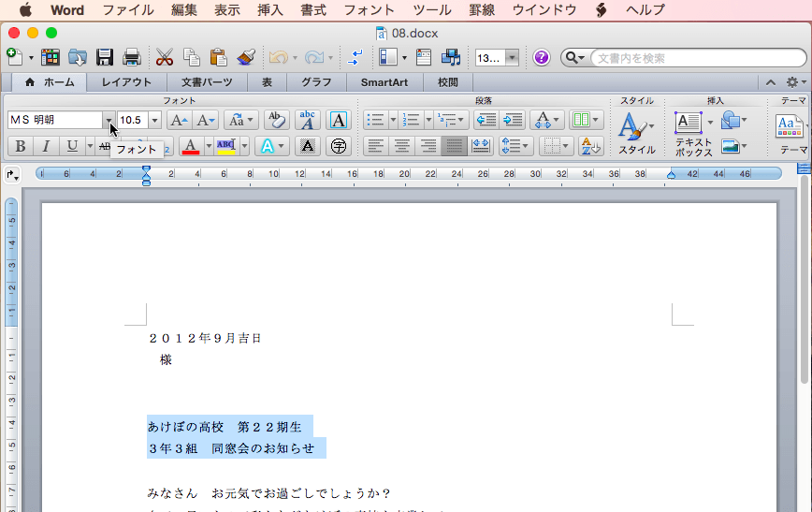
Task: Click the Copy icon
Action: click(192, 57)
